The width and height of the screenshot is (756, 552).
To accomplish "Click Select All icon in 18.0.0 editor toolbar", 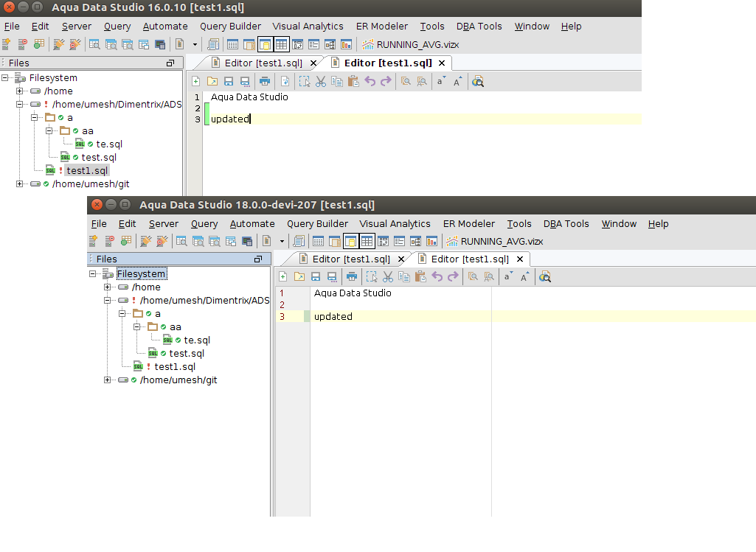I will [371, 276].
